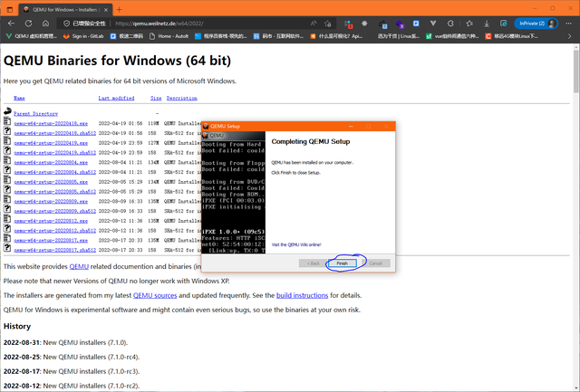The width and height of the screenshot is (580, 392).
Task: Open the Downloads toolbar icon
Action: click(487, 24)
